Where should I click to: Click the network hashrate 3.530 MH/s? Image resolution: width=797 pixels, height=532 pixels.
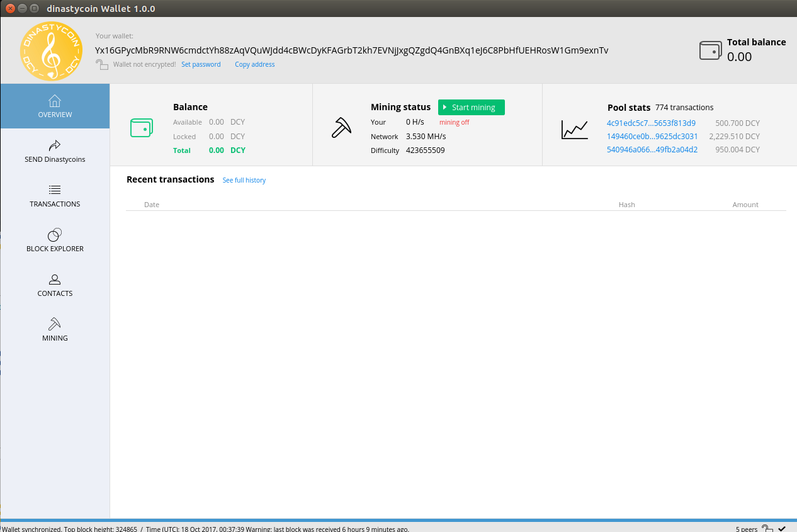tap(426, 137)
